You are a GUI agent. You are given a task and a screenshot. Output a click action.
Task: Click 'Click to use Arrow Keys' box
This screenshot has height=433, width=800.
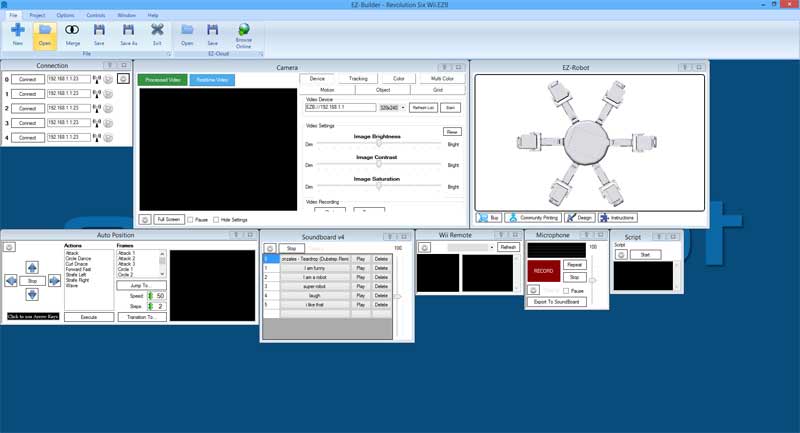point(33,317)
